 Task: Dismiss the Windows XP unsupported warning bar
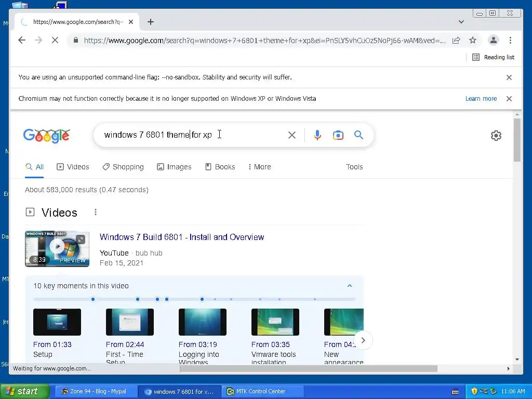point(509,99)
